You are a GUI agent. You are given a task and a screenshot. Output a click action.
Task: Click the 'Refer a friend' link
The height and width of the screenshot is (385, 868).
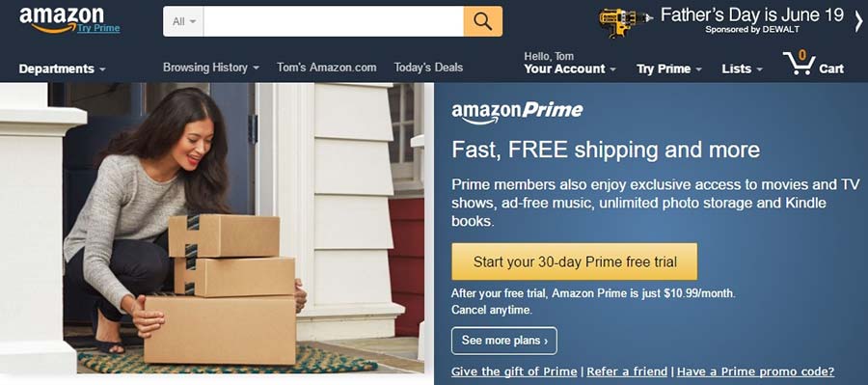(627, 371)
